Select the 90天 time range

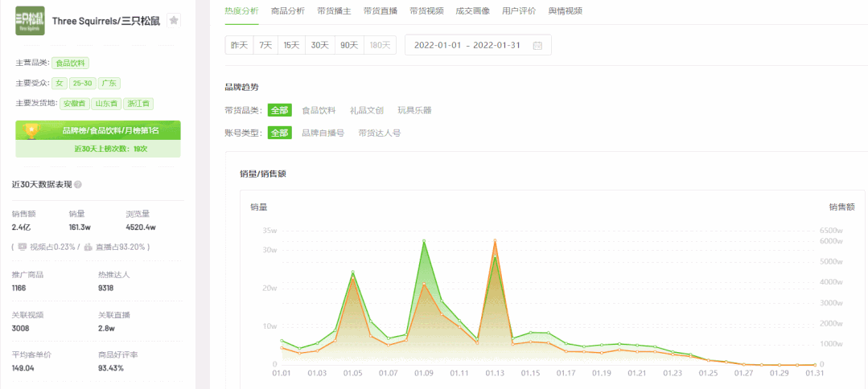point(349,45)
